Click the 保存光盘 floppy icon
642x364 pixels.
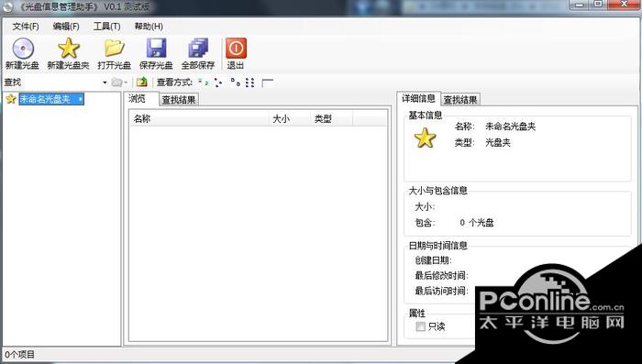(157, 49)
